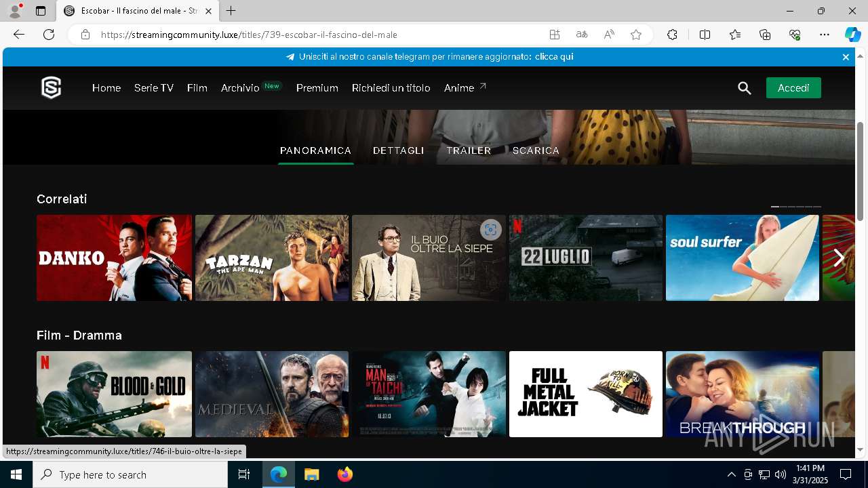The image size is (868, 488).
Task: Show hidden tray icons chevron
Action: [731, 474]
